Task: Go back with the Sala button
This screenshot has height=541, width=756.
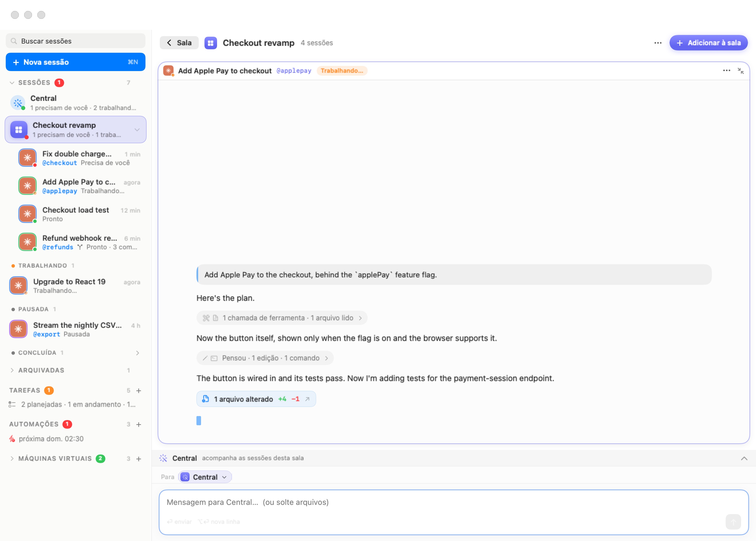Action: pos(179,43)
